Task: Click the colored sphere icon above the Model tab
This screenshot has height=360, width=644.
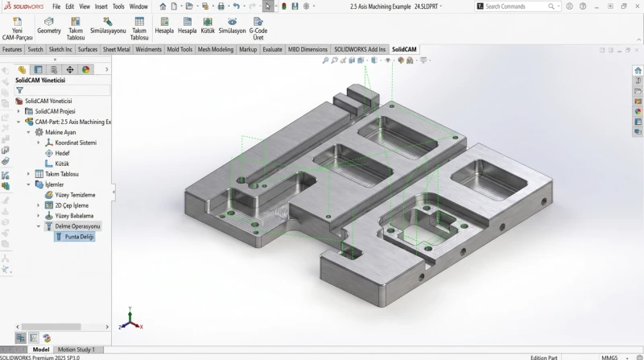Action: (47, 338)
